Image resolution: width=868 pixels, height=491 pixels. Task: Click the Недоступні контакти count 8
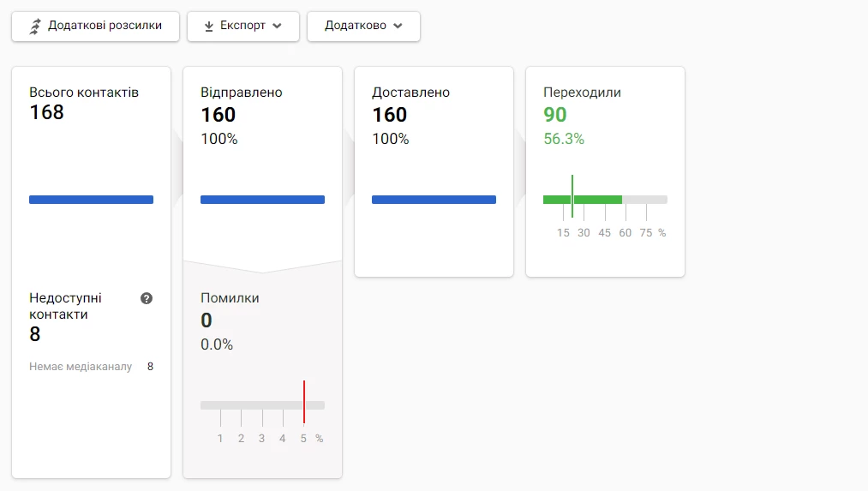35,334
